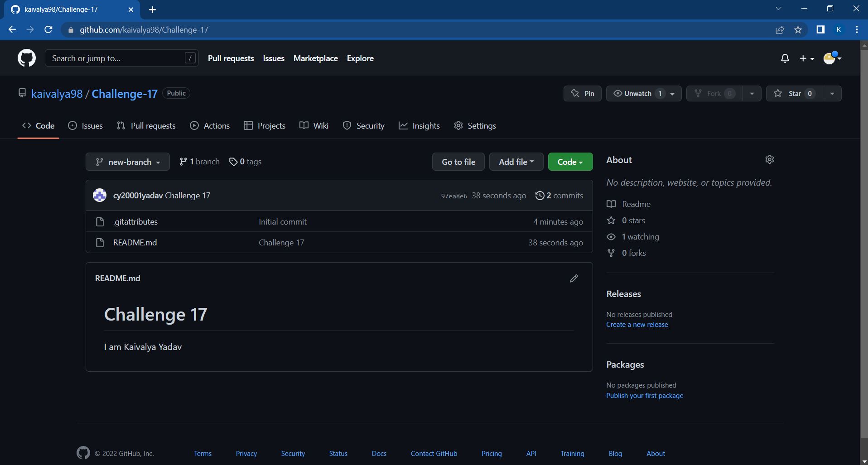Edit README with pencil icon
This screenshot has width=868, height=465.
point(574,278)
